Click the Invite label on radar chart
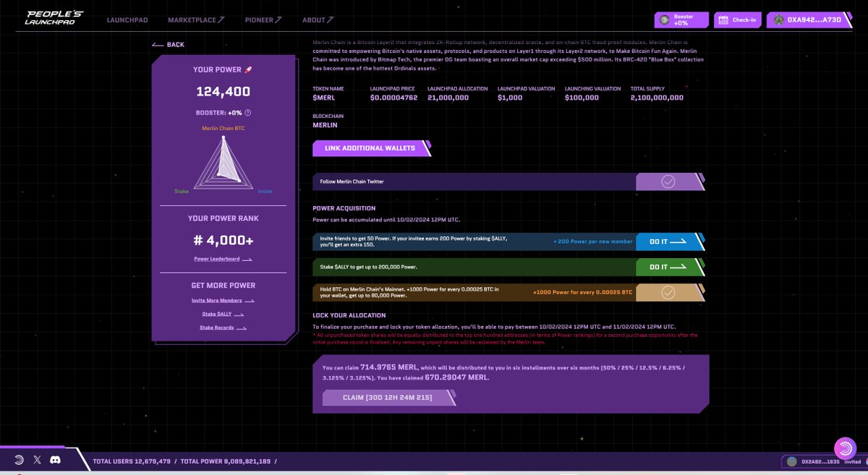 pos(265,191)
